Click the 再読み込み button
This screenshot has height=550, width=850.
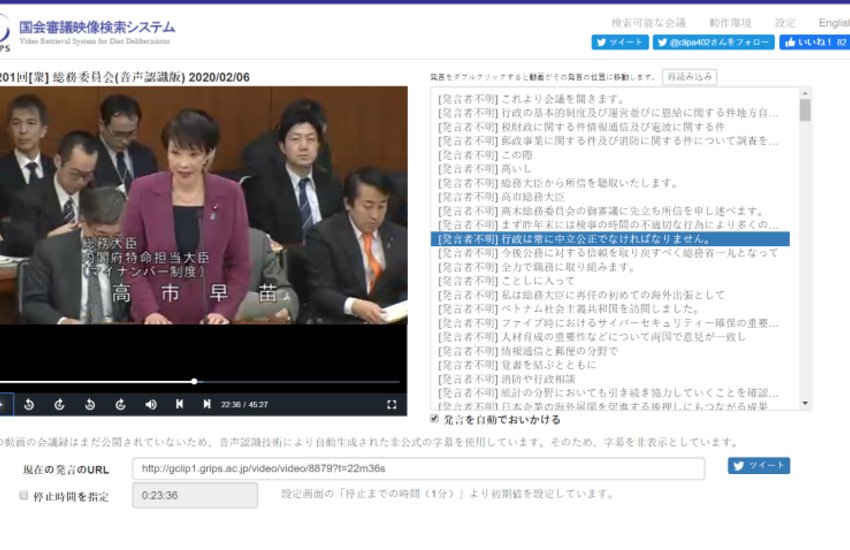(x=690, y=77)
